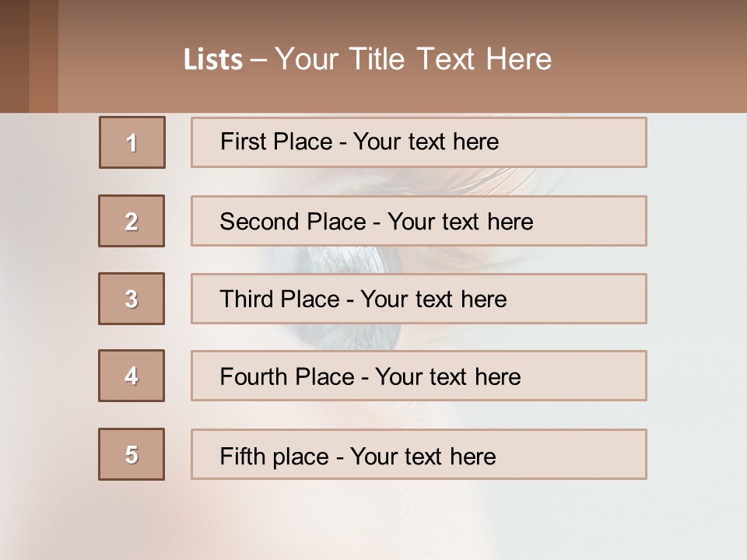Viewport: 747px width, 560px height.
Task: Select the Third Place text box
Action: [x=419, y=299]
